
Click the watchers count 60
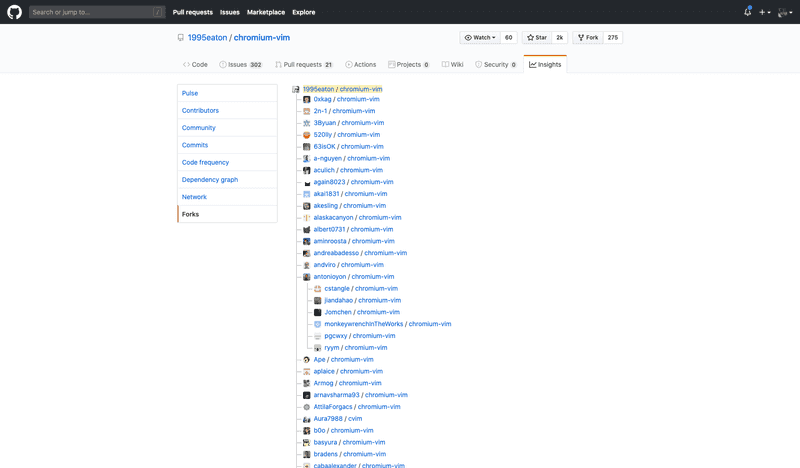[509, 38]
